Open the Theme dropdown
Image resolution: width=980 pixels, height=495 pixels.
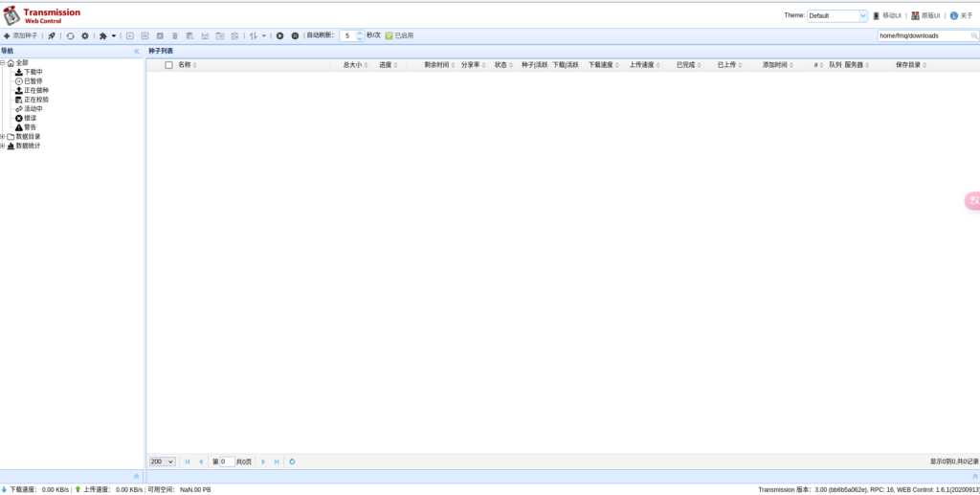point(837,15)
